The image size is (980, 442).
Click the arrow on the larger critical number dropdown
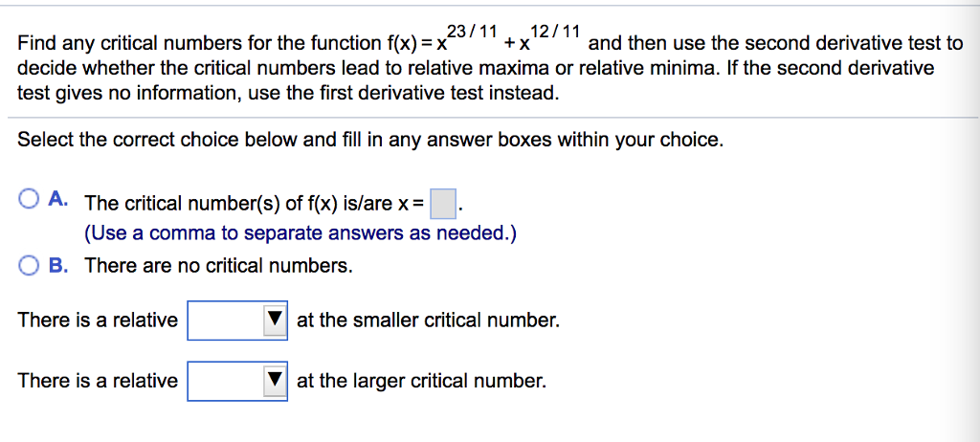click(x=276, y=381)
